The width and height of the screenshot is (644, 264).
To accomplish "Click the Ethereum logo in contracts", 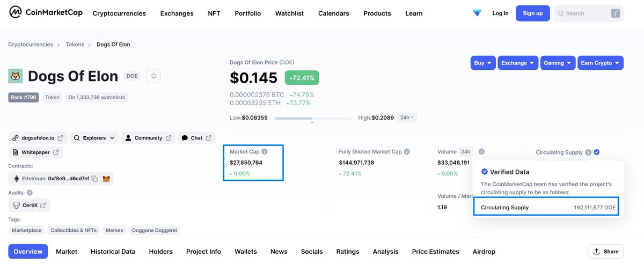I will point(16,179).
